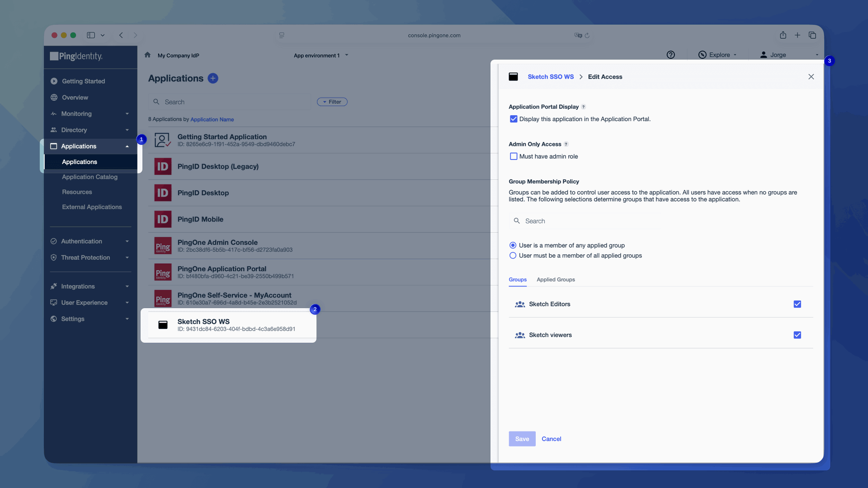
Task: Click My Company IdP breadcrumb
Action: (178, 56)
